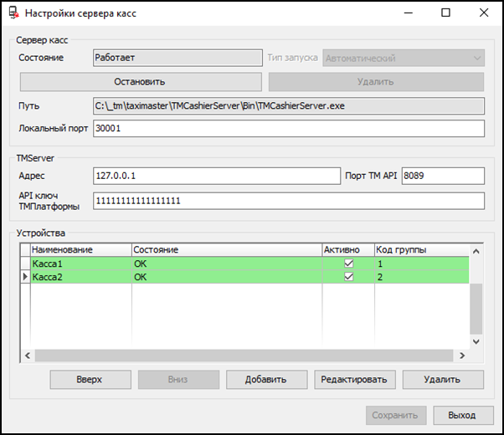Click the OK status cell of Касса1
Viewport: 504px width, 435px height.
[227, 264]
